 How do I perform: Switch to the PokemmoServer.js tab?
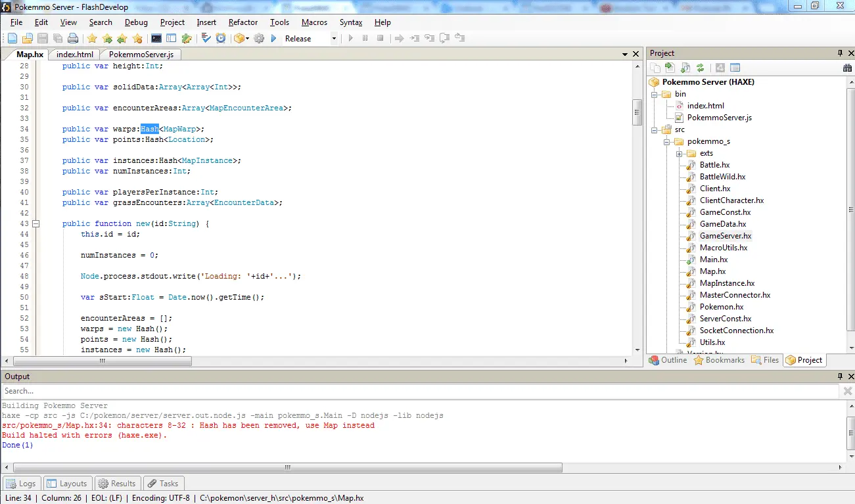[141, 55]
